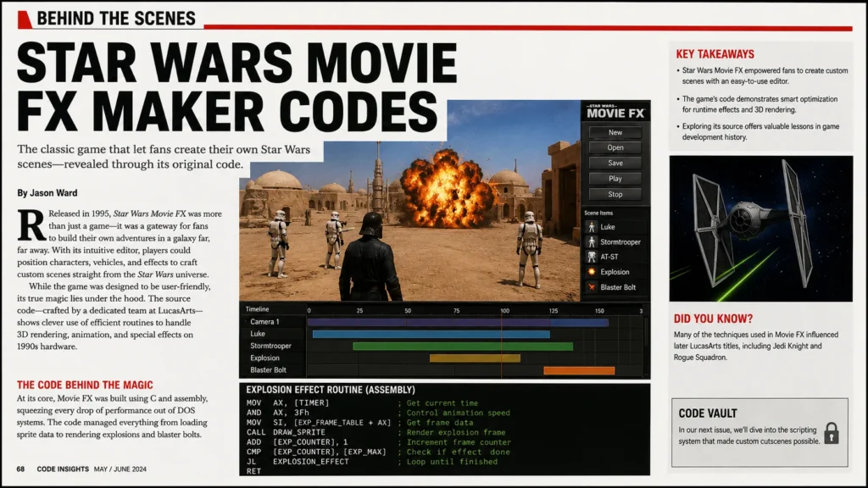Click the 'JL EXPLOSION_EFFECT' code line

coord(298,462)
